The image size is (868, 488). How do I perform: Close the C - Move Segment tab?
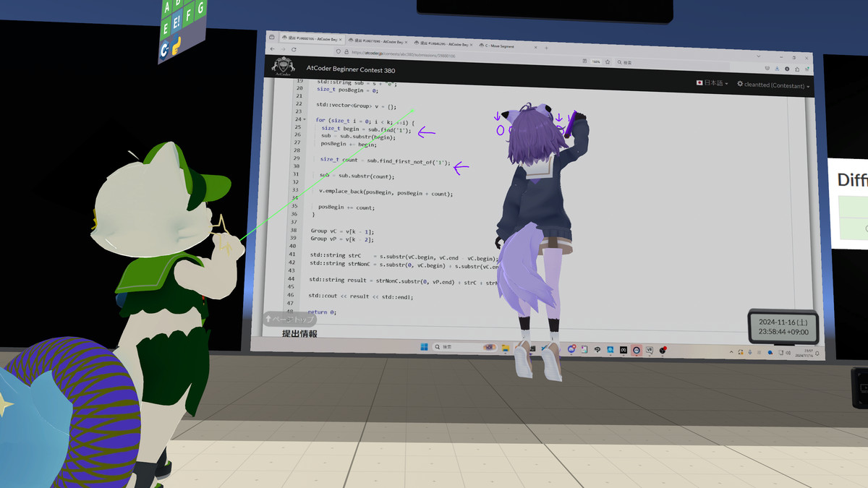535,47
